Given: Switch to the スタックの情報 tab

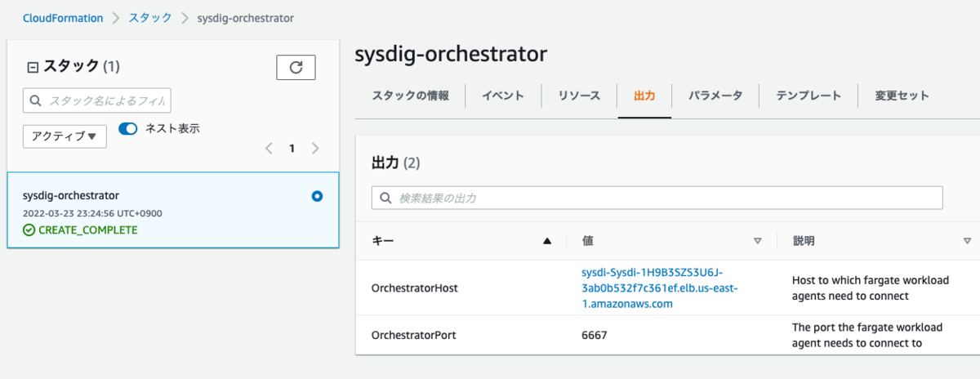Looking at the screenshot, I should (410, 96).
